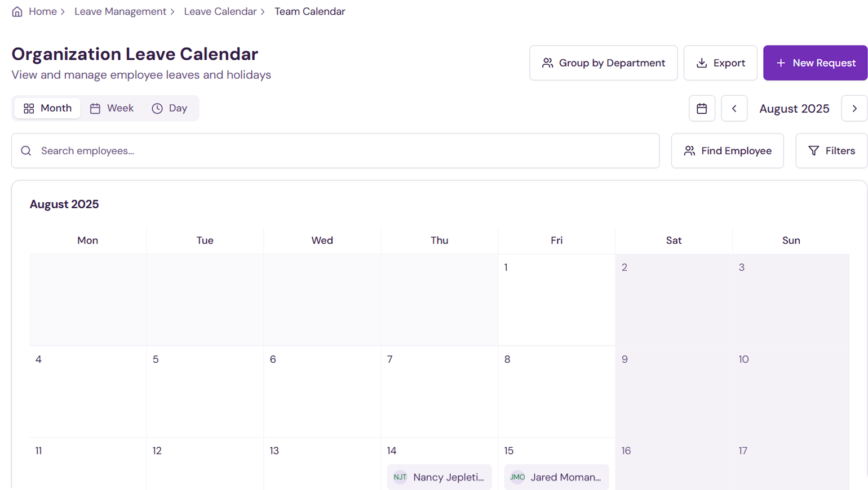868x490 pixels.
Task: Click Jared Moman's JMO avatar on 15th
Action: click(517, 477)
